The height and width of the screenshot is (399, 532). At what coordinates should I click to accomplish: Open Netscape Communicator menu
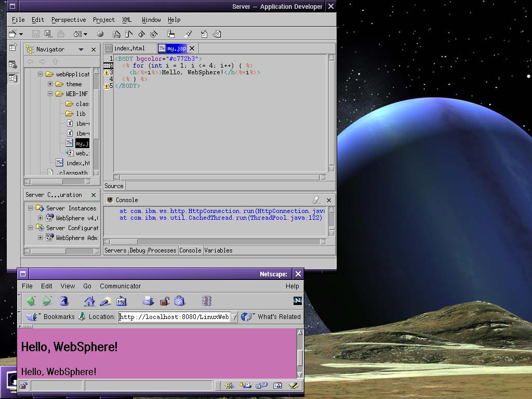tap(120, 286)
